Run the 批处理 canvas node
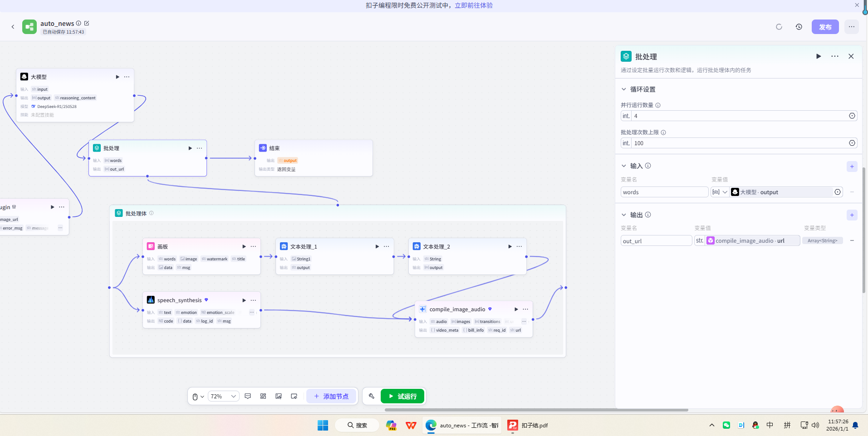The width and height of the screenshot is (868, 436). [x=190, y=148]
